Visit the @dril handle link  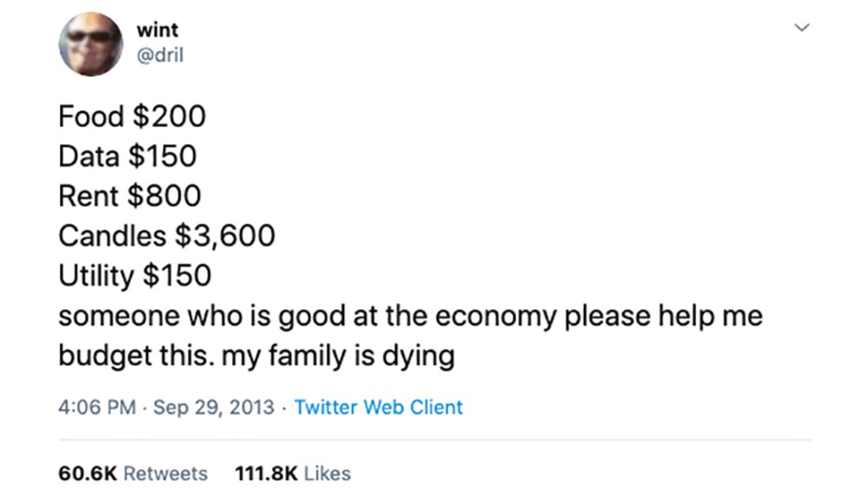159,55
